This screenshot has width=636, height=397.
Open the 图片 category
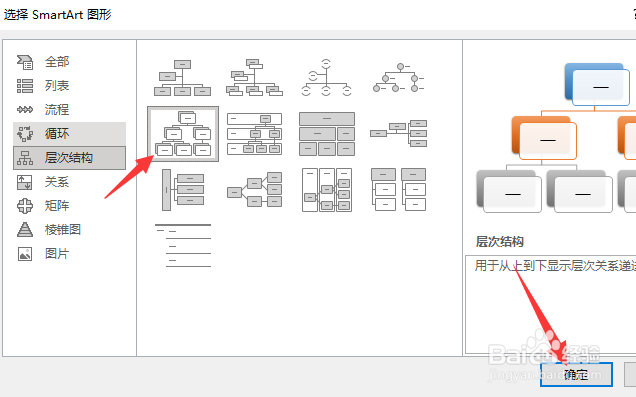69,253
